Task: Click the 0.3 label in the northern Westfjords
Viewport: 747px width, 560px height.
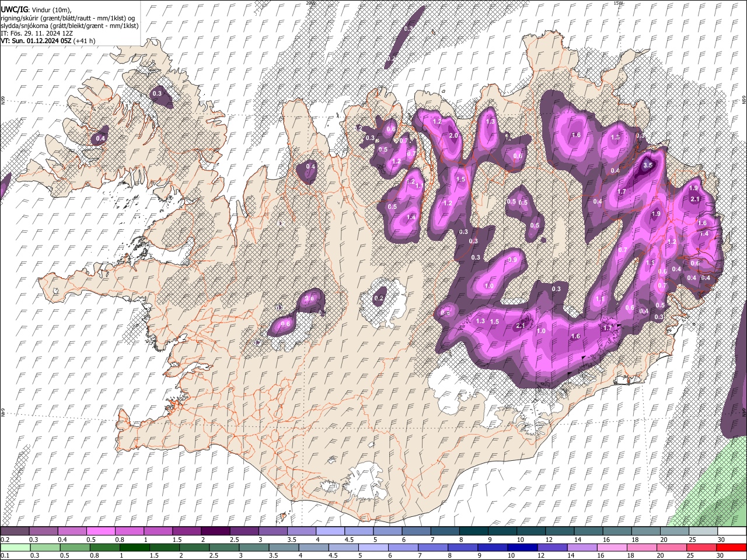Action: click(x=157, y=93)
